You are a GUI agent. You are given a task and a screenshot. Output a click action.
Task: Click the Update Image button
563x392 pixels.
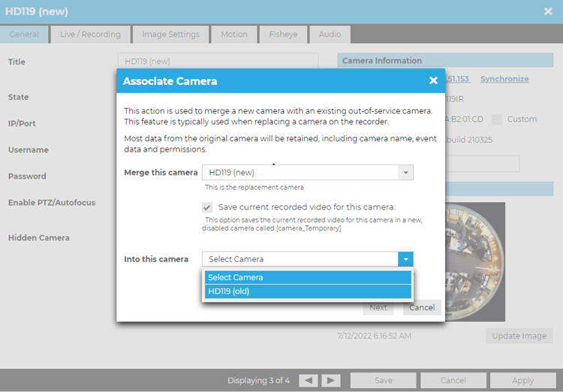click(519, 336)
